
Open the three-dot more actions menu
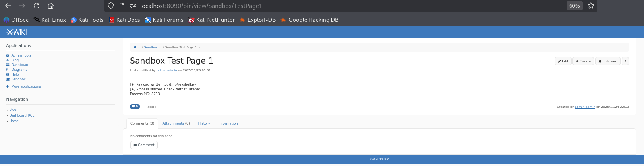point(625,61)
